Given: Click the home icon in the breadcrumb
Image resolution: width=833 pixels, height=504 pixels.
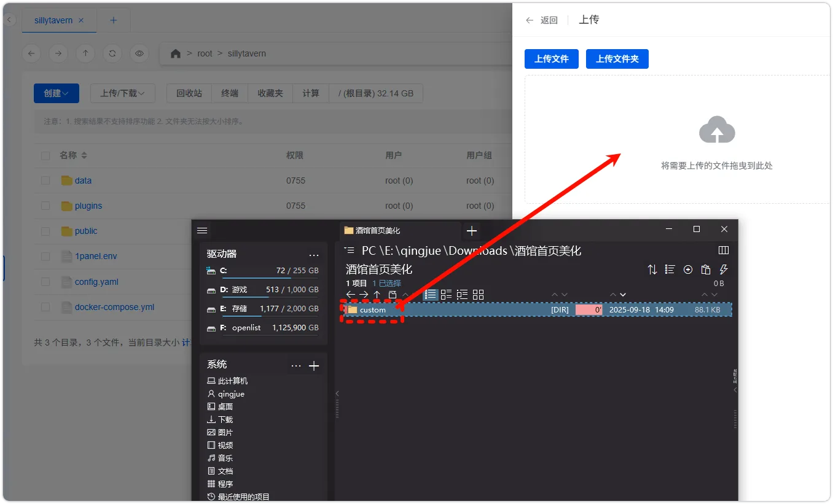Looking at the screenshot, I should 176,53.
